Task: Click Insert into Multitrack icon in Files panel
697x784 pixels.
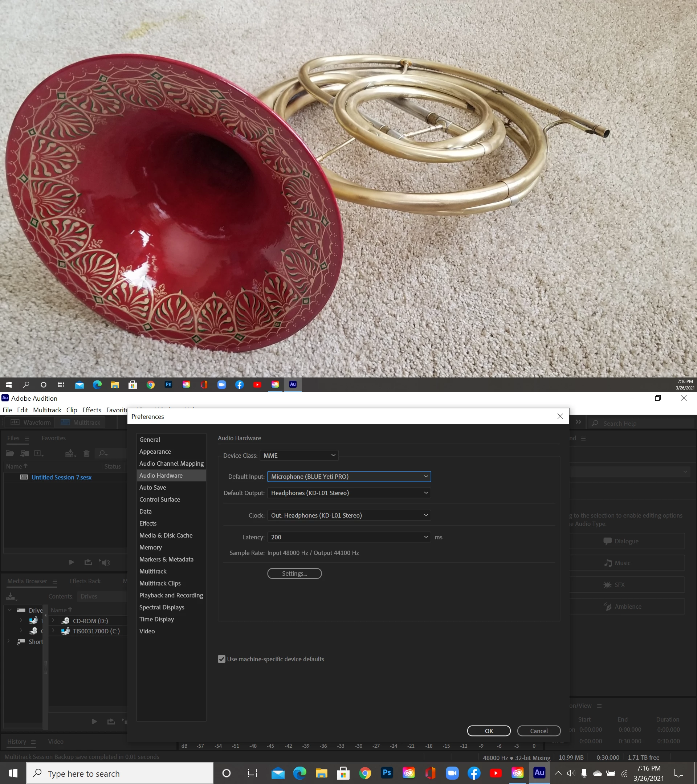Action: coord(70,453)
